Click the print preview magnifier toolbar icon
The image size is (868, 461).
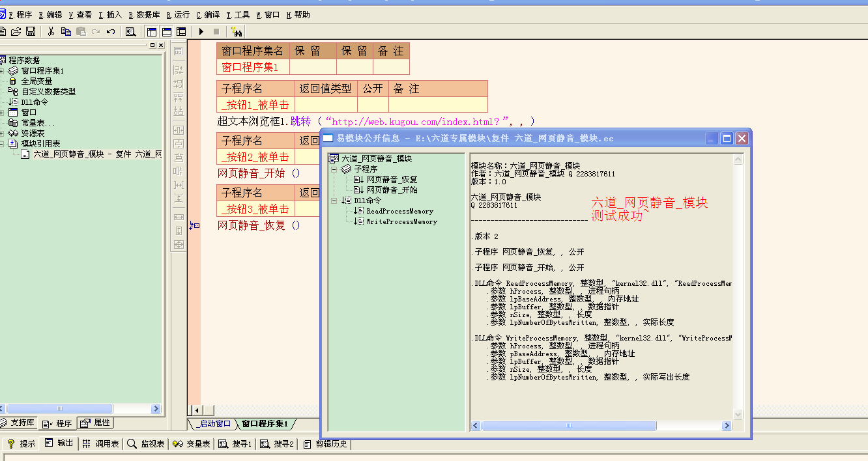[131, 31]
